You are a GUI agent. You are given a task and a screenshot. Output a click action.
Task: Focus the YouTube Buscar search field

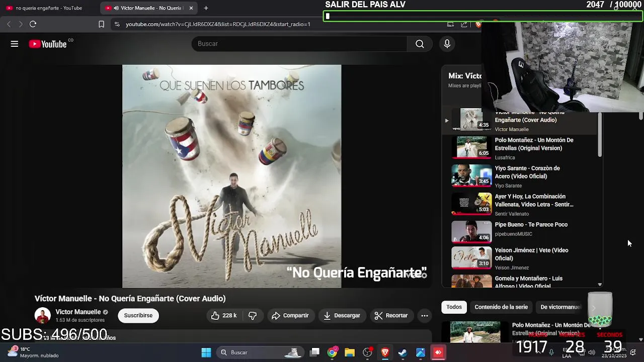tap(299, 44)
